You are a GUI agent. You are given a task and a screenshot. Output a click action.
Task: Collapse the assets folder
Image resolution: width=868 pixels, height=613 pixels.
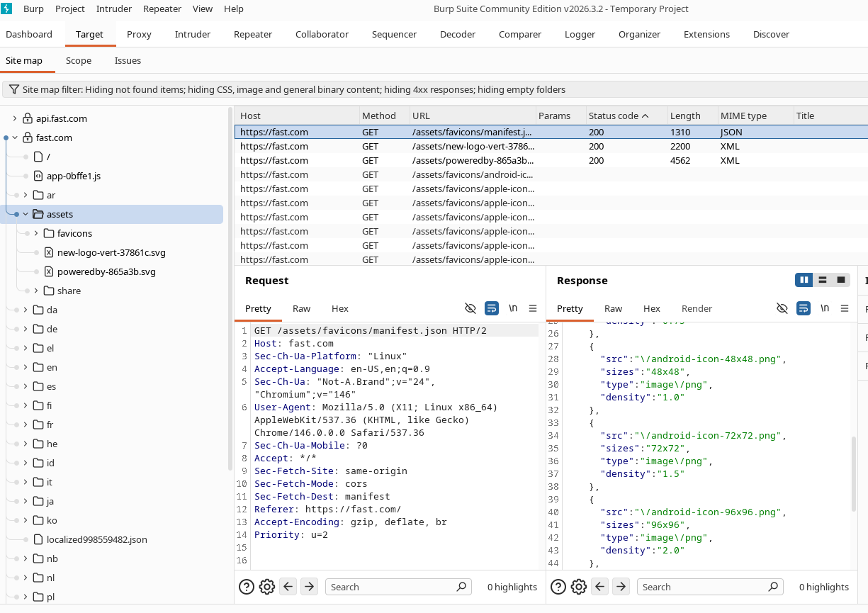[25, 215]
